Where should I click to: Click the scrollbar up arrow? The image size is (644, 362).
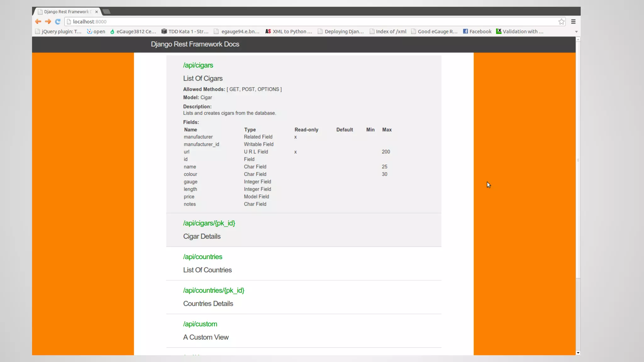click(578, 39)
